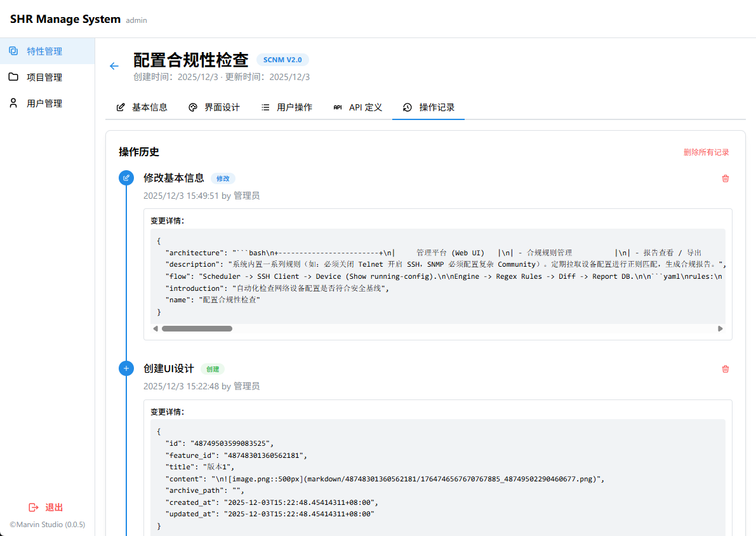The height and width of the screenshot is (536, 756).
Task: Select the 操作记录 tab
Action: coord(429,107)
